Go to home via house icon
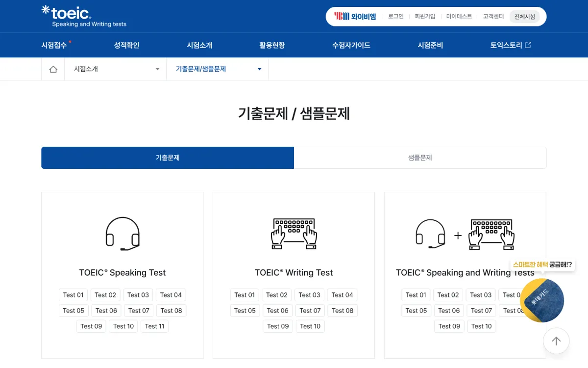588x368 pixels. 53,69
